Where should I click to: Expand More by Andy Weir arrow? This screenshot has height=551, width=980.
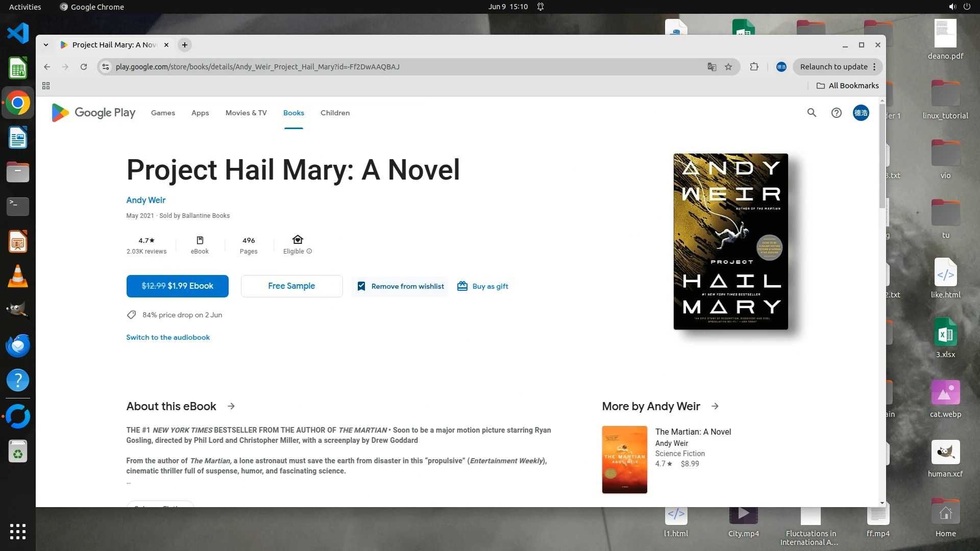[715, 406]
